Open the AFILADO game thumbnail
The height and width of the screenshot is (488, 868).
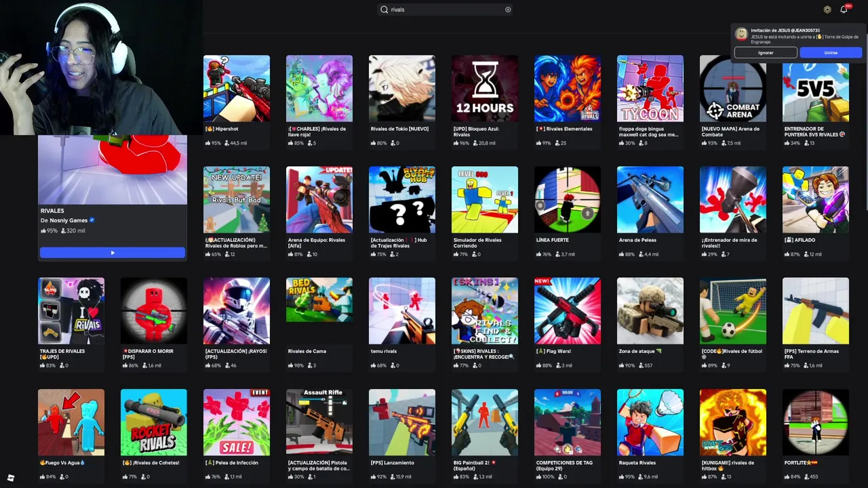click(x=816, y=200)
